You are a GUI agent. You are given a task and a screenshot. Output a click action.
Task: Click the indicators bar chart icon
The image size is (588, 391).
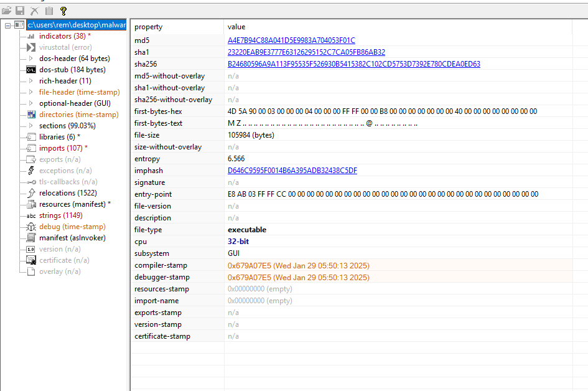[x=31, y=36]
